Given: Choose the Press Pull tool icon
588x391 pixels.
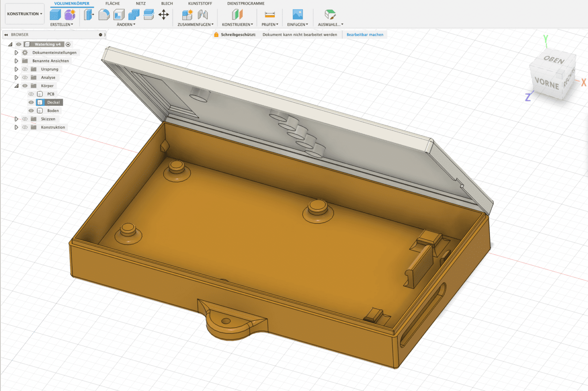Looking at the screenshot, I should point(89,15).
